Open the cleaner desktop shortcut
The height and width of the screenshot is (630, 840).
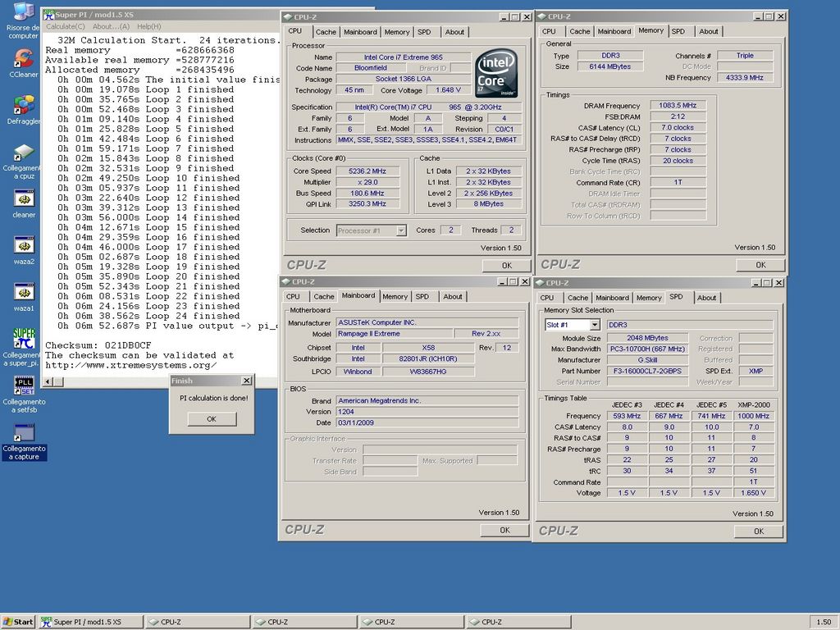pyautogui.click(x=24, y=203)
